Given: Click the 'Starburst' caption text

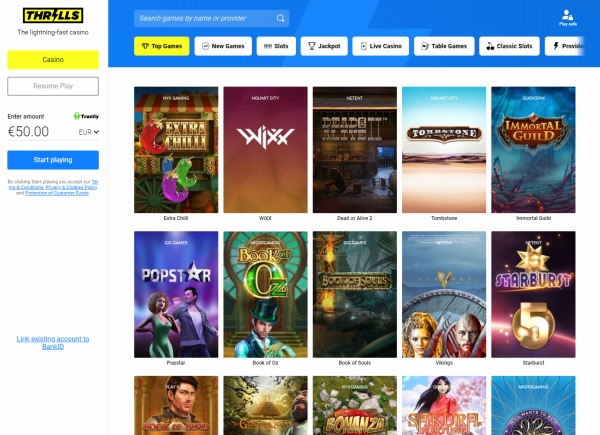Looking at the screenshot, I should coord(533,363).
